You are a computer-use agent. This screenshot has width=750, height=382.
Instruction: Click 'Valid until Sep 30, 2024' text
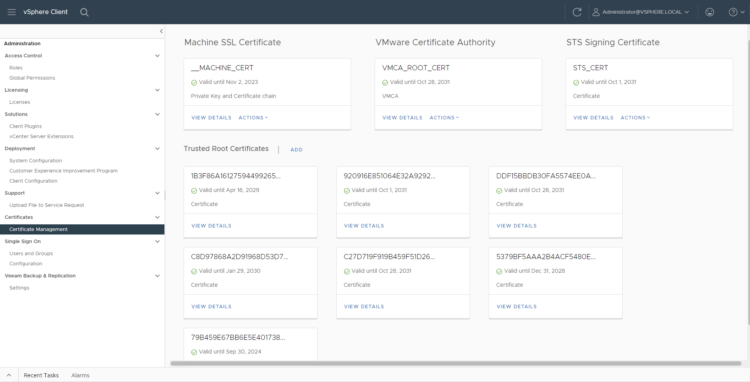[230, 352]
